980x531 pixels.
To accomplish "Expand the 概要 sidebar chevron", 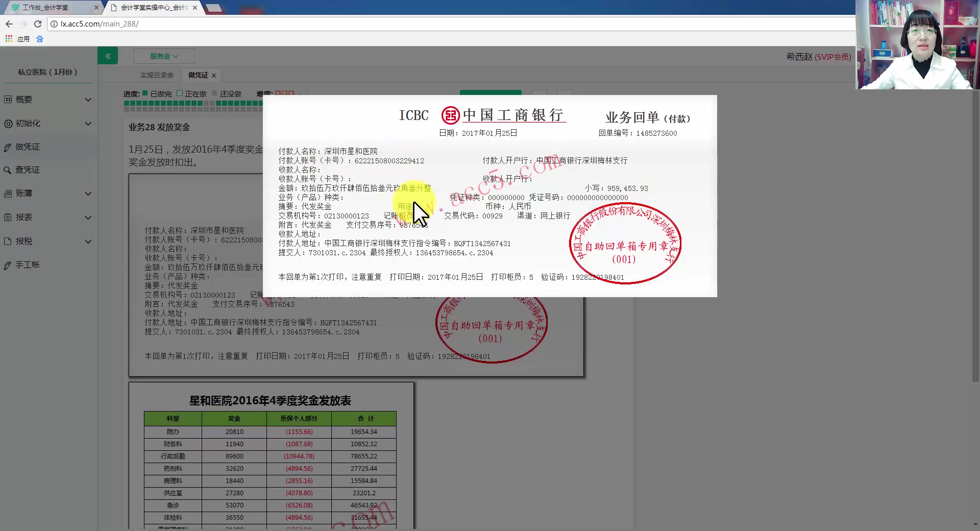I will pyautogui.click(x=88, y=100).
